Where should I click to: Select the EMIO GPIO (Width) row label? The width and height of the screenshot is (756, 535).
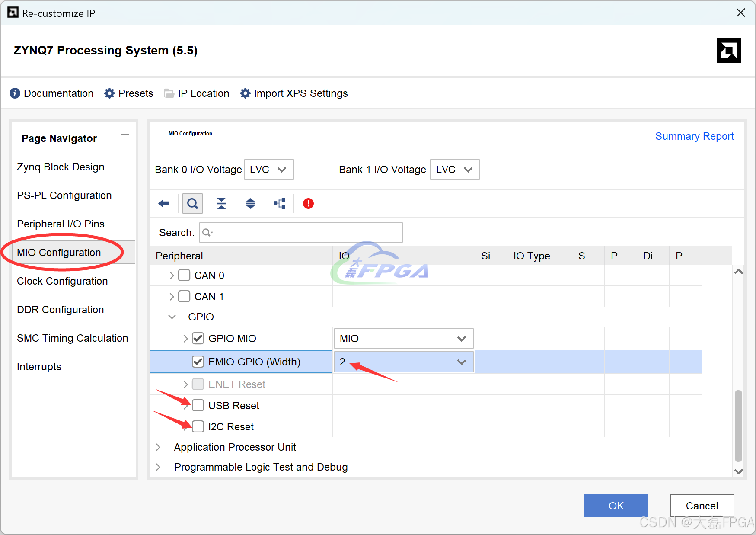tap(254, 362)
